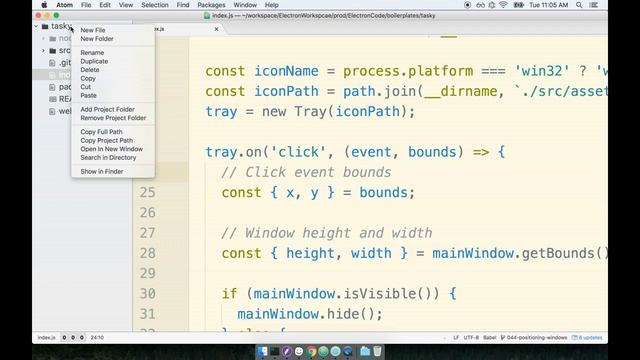Image resolution: width=640 pixels, height=360 pixels.
Task: Choose Remove Project Folder
Action: pos(113,118)
